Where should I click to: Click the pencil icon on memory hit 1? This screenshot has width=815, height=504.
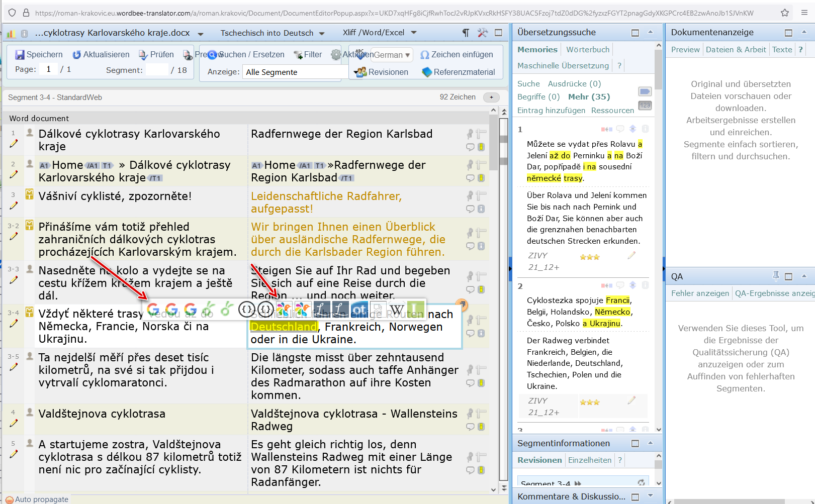point(631,256)
